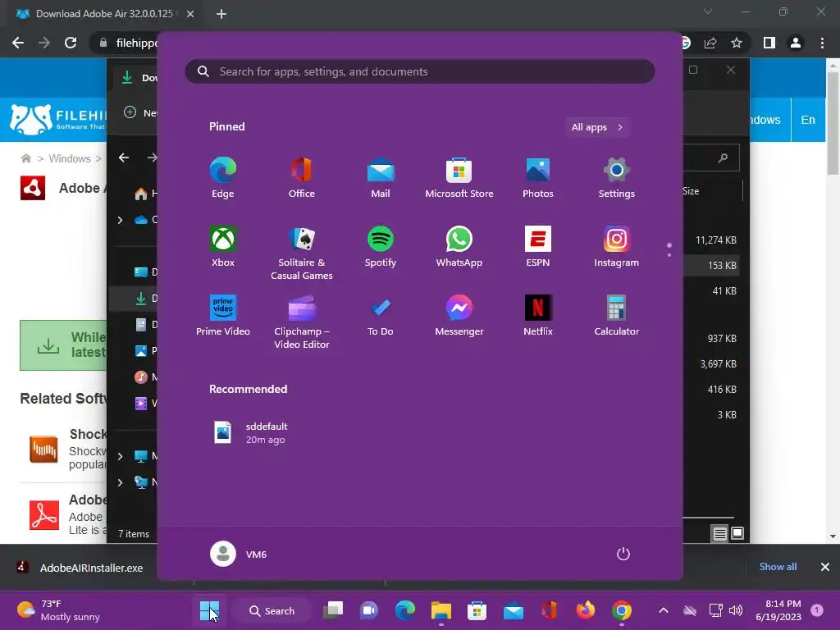Click the File Explorer back arrow
840x630 pixels.
point(124,157)
